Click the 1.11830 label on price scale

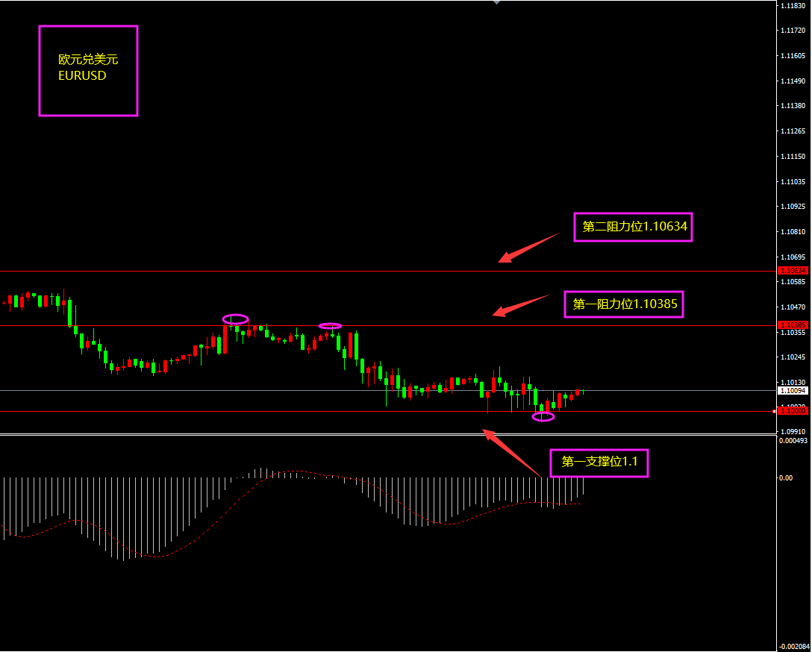[792, 6]
